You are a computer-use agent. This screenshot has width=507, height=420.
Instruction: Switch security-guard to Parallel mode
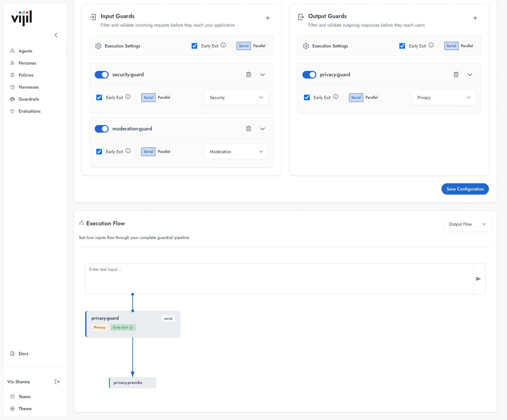[164, 97]
